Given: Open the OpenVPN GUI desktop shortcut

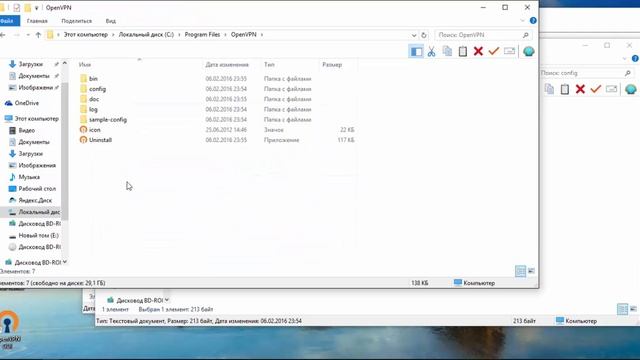Looking at the screenshot, I should (9, 330).
